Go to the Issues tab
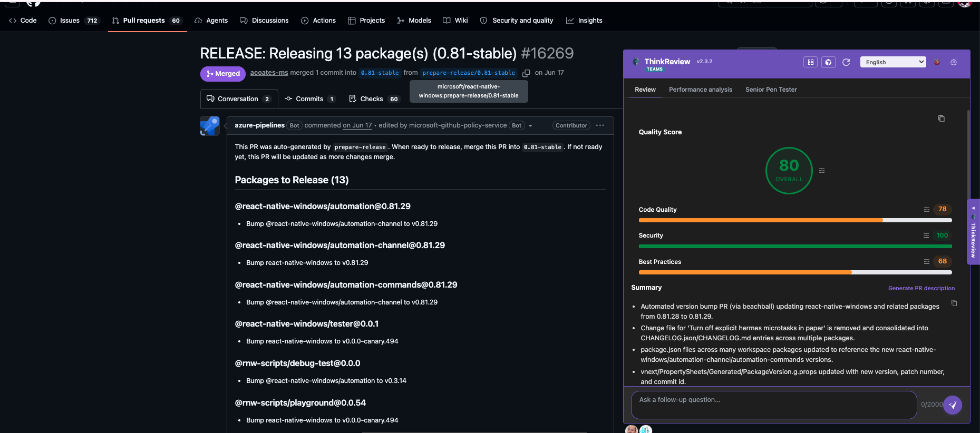Screen dimensions: 980x433 tap(73, 21)
